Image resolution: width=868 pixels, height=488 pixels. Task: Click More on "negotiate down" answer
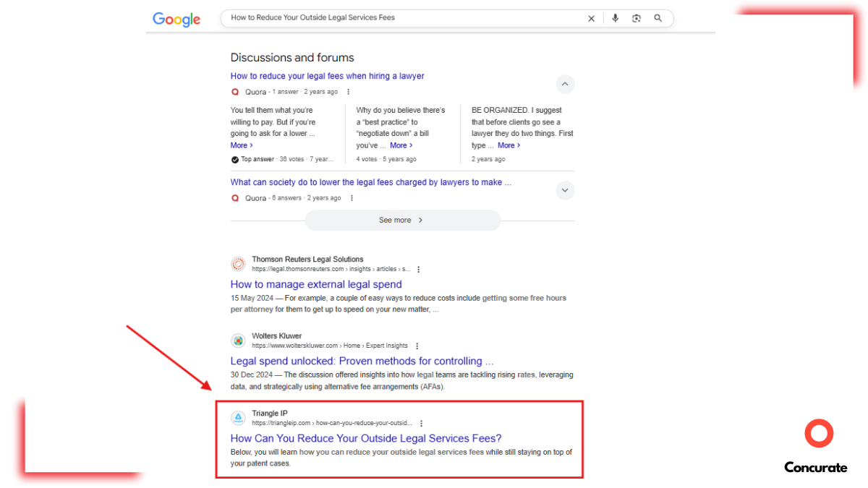tap(401, 145)
